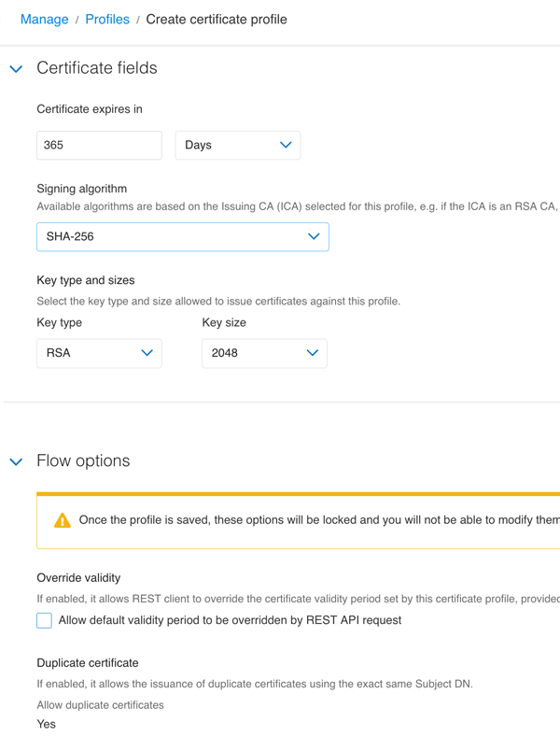Enable override validity by REST API checkbox
The width and height of the screenshot is (560, 736).
[44, 620]
